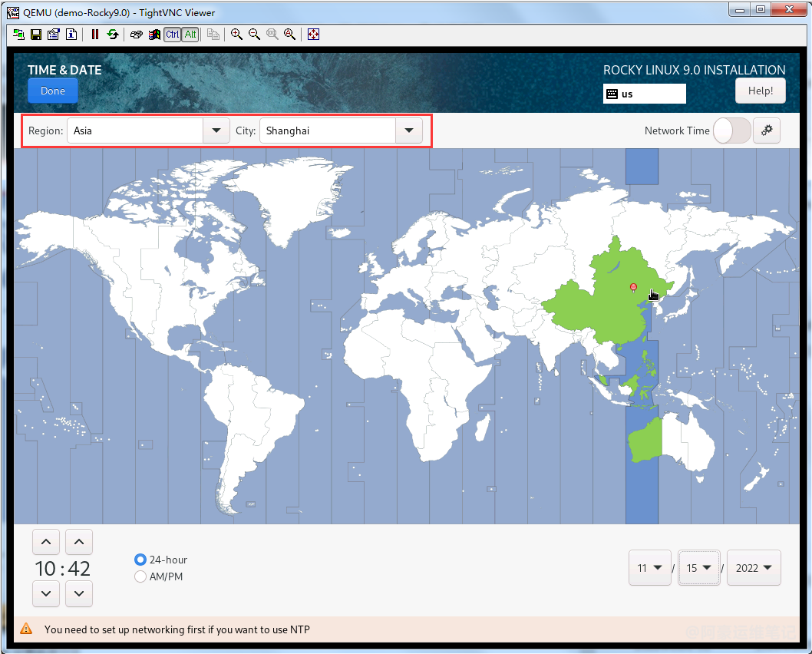
Task: Open the year dropdown showing 2022
Action: [x=754, y=568]
